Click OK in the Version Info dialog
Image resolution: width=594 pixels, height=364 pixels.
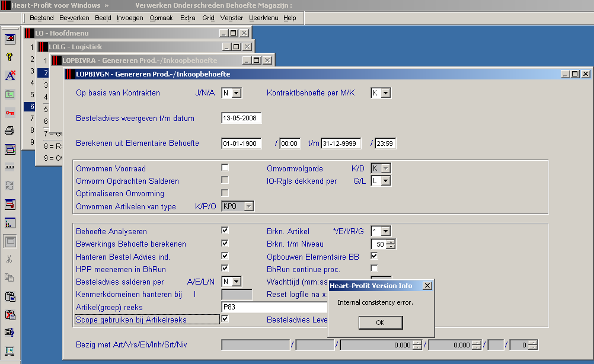coord(381,323)
